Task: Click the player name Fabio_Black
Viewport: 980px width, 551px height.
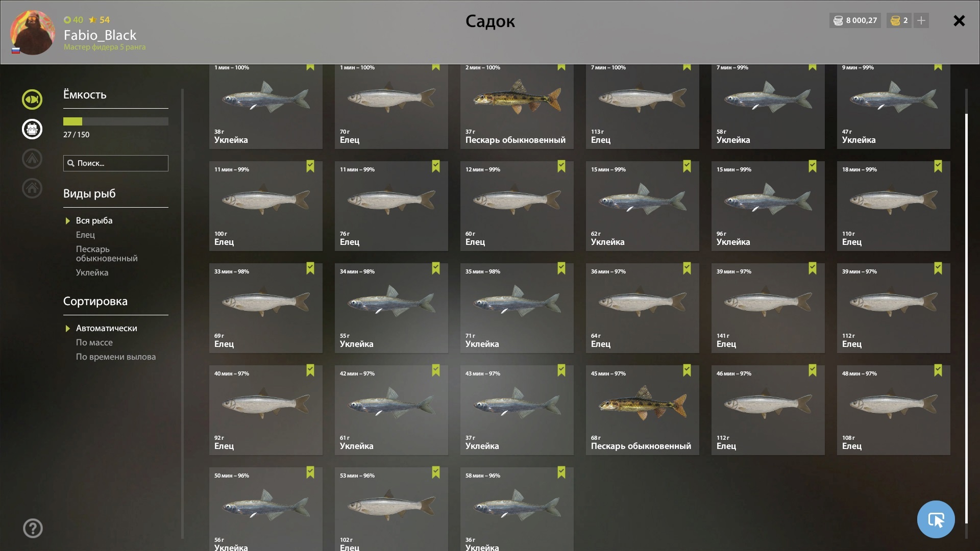Action: tap(100, 35)
